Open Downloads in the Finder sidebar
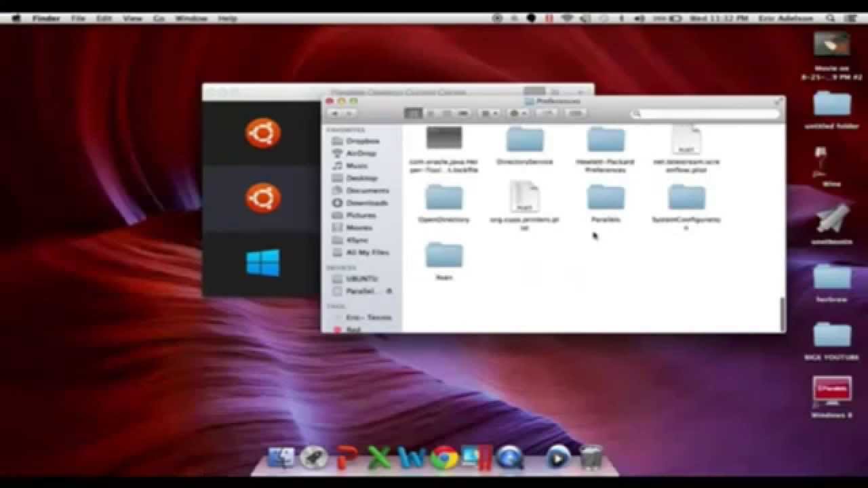The image size is (868, 488). pyautogui.click(x=366, y=203)
